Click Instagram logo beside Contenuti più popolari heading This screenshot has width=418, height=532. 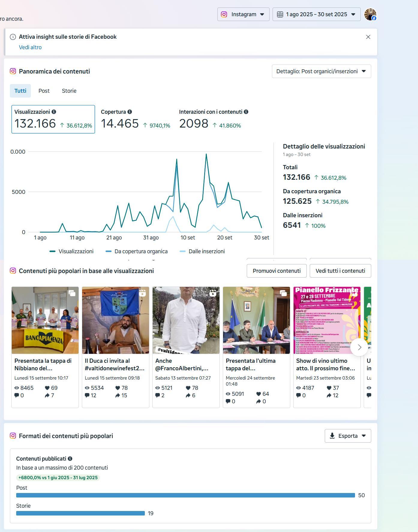(13, 271)
